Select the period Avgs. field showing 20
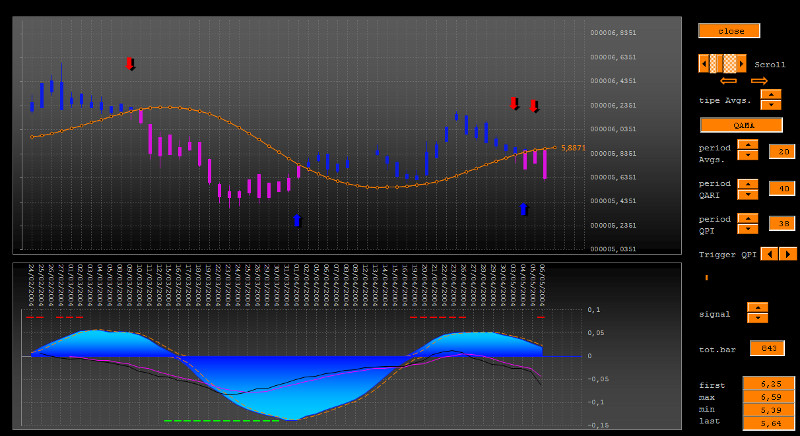800x436 pixels. coord(781,151)
